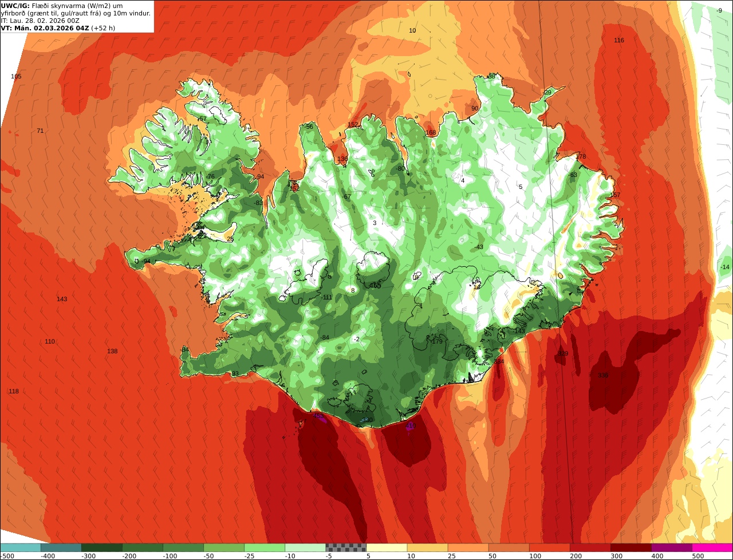Viewport: 733px width, 560px height.
Task: Click the map value '110' in the southwest sea
Action: tap(50, 342)
